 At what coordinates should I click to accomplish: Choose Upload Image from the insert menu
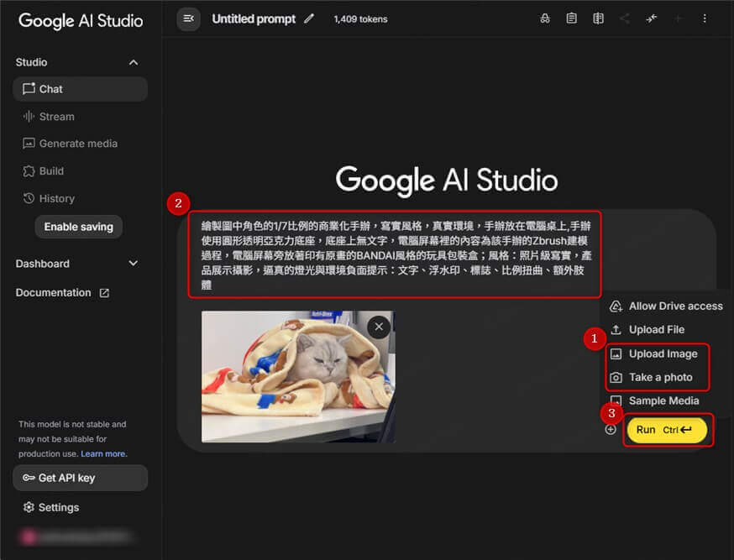point(654,354)
